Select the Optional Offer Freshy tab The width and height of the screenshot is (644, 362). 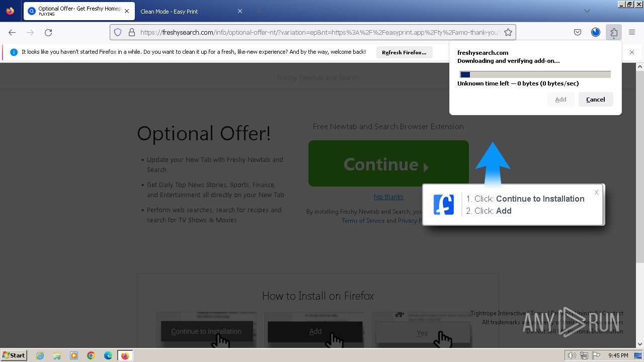click(79, 11)
